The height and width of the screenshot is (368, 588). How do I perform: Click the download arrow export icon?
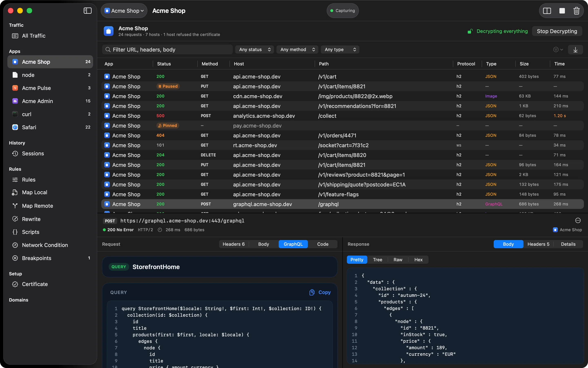coord(575,50)
